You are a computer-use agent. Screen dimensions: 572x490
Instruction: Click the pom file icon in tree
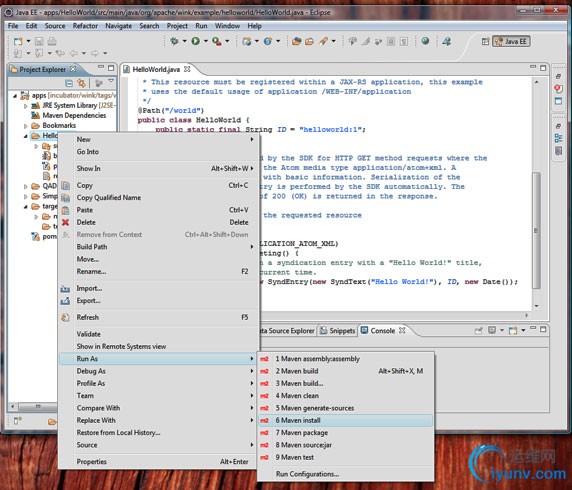pyautogui.click(x=35, y=236)
